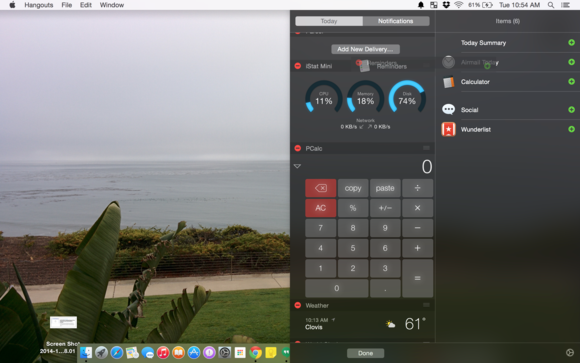Screen dimensions: 580x363
Task: Remove the Weather widget
Action: pyautogui.click(x=298, y=305)
